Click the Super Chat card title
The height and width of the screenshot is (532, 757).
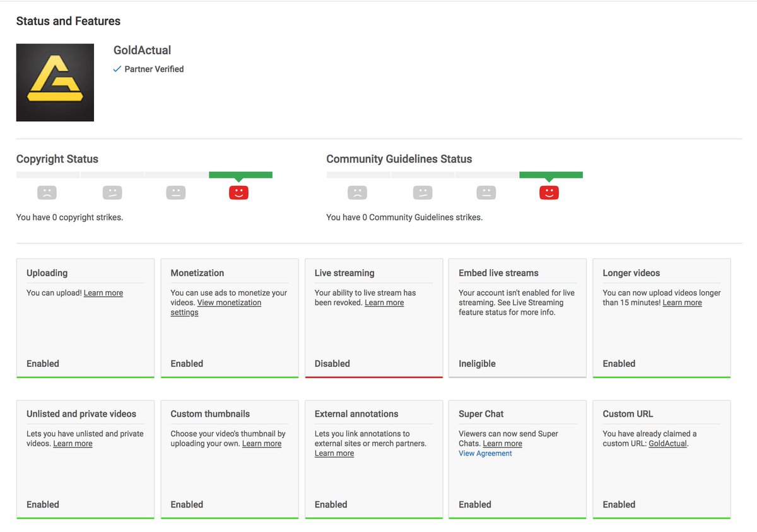pyautogui.click(x=481, y=414)
